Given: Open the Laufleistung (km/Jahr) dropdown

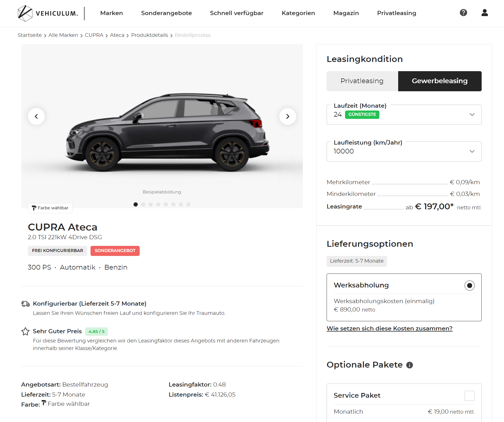Looking at the screenshot, I should (x=404, y=152).
